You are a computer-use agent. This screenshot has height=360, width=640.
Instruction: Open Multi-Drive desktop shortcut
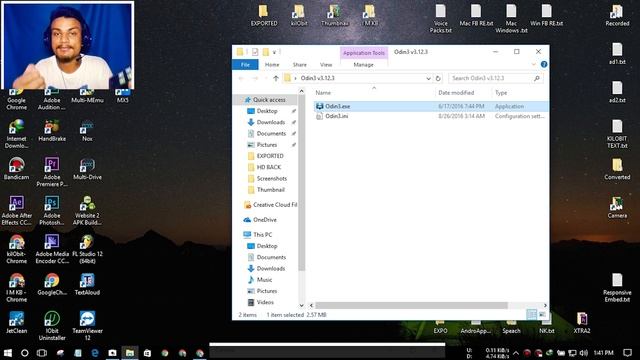[x=87, y=169]
